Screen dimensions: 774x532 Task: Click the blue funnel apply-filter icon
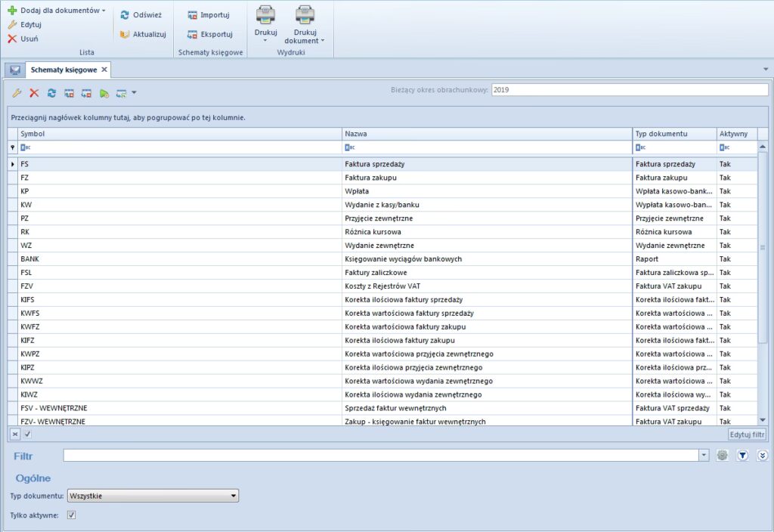click(x=742, y=456)
